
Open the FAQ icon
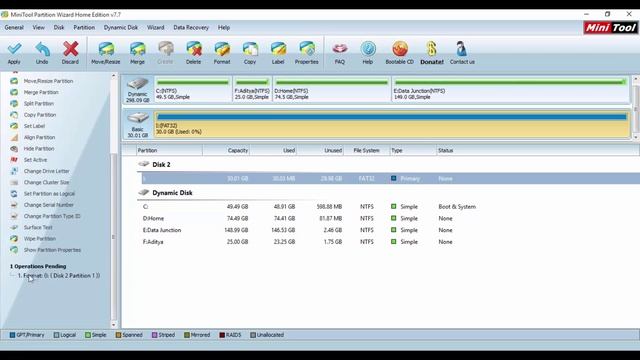click(x=340, y=49)
